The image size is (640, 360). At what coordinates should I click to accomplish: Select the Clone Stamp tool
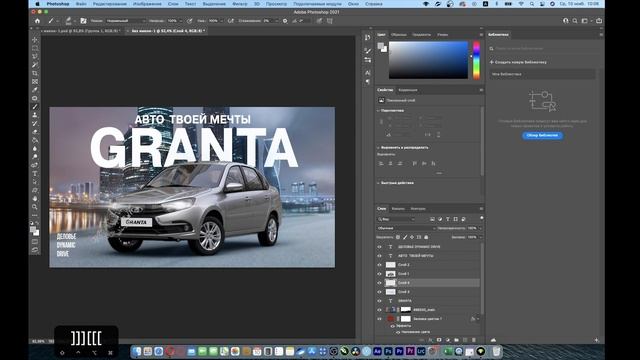pyautogui.click(x=35, y=115)
